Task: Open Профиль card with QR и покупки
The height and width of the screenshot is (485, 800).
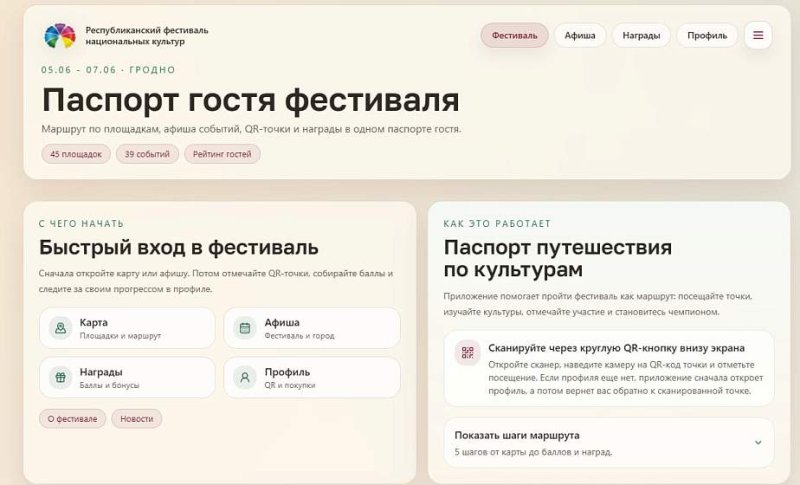Action: coord(312,377)
